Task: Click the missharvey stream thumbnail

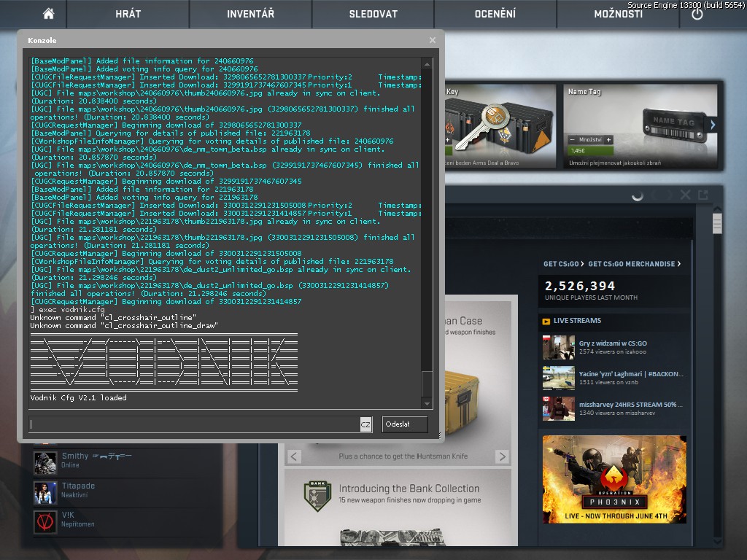Action: coord(558,409)
